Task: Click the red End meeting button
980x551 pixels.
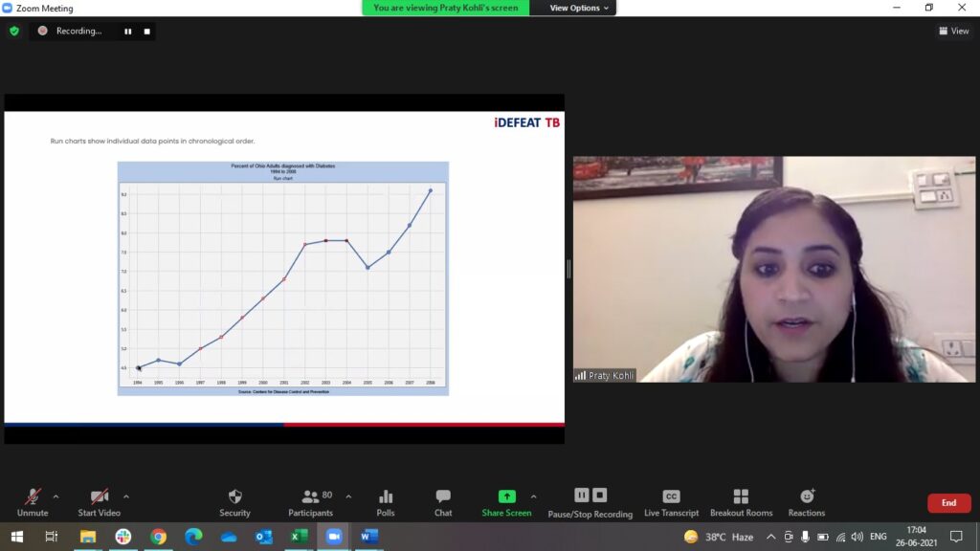Action: point(948,503)
